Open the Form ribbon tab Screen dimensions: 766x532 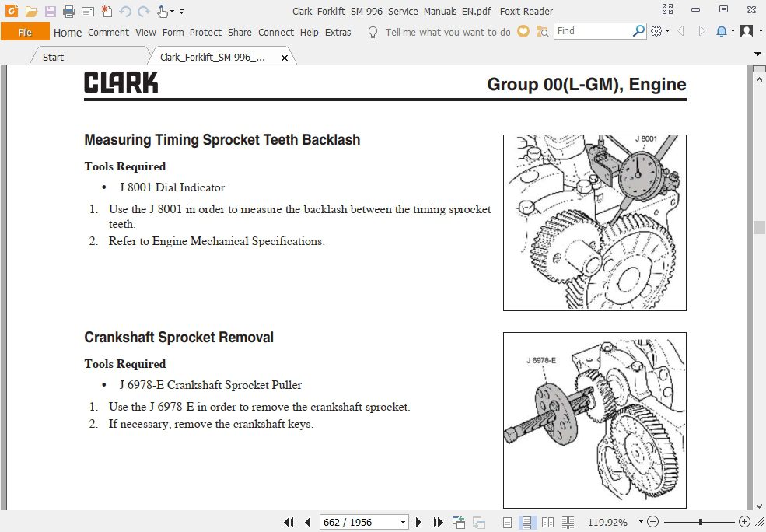(173, 32)
